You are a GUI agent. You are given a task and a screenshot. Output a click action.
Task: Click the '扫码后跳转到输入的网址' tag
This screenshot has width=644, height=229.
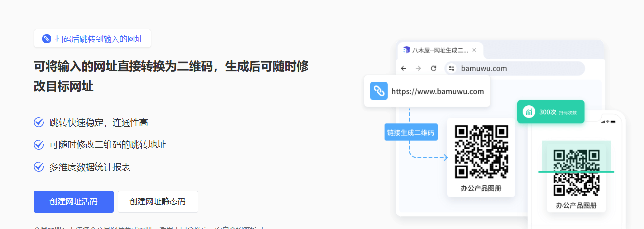(x=93, y=39)
